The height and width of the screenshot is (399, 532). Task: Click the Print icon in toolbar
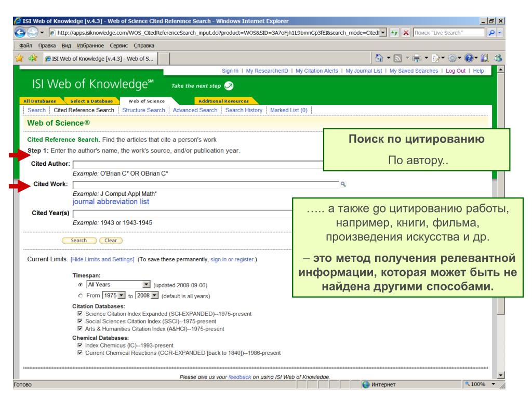pyautogui.click(x=416, y=58)
